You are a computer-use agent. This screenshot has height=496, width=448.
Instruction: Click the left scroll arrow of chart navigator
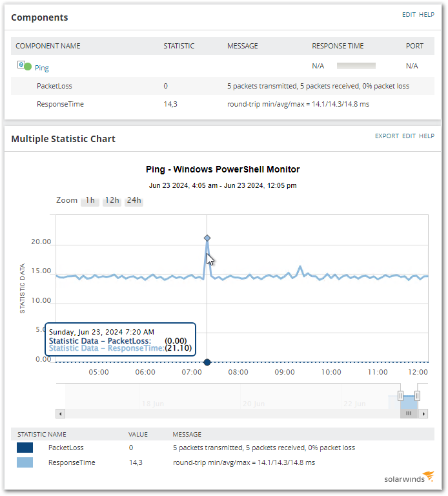click(61, 413)
